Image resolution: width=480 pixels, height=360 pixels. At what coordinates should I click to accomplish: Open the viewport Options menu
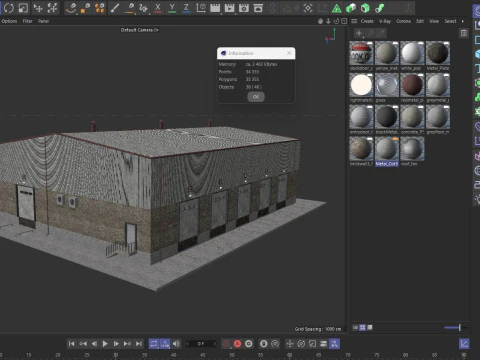[9, 21]
